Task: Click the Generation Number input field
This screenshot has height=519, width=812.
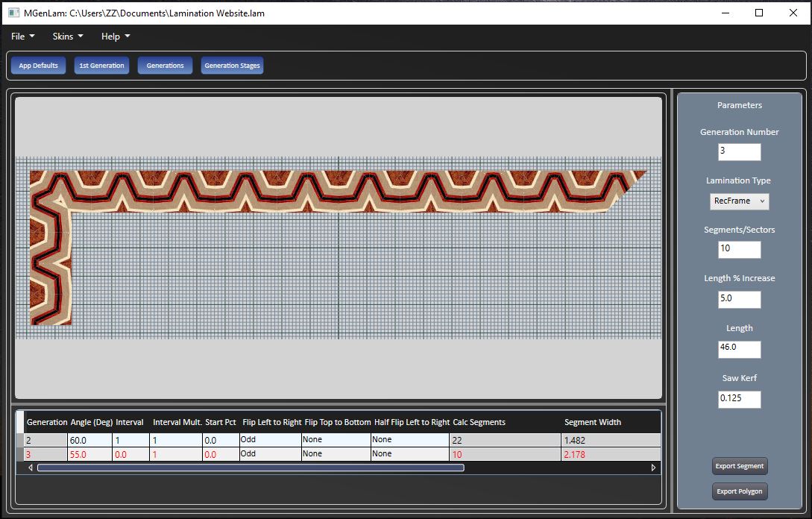Action: (739, 152)
